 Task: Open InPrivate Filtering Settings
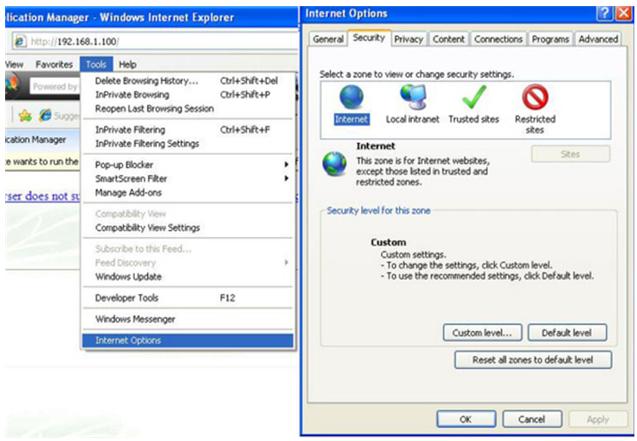click(x=187, y=143)
